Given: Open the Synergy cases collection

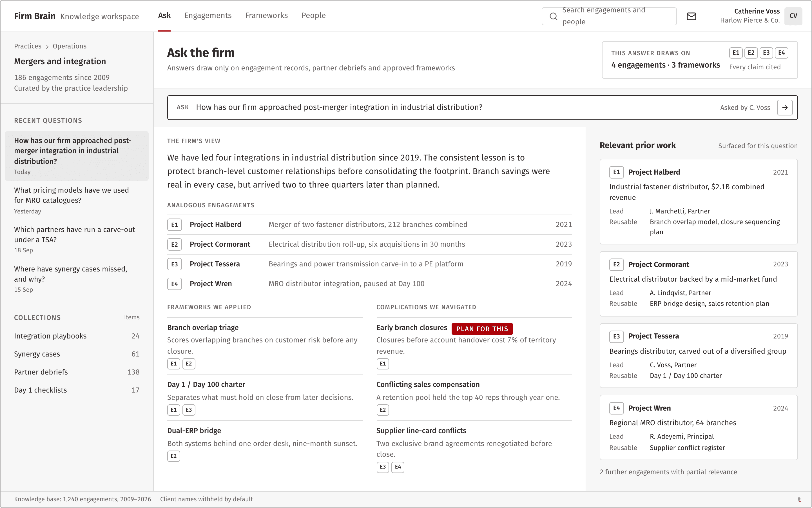Looking at the screenshot, I should pos(77,354).
